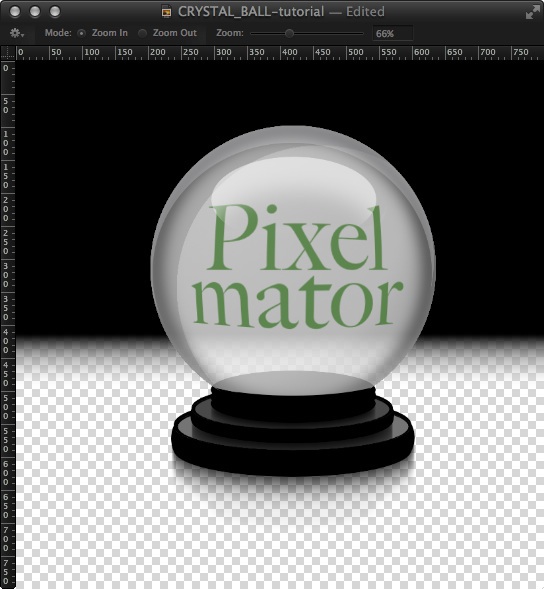Viewport: 544px width, 589px height.
Task: Click the ruler origin corner box
Action: coord(8,53)
